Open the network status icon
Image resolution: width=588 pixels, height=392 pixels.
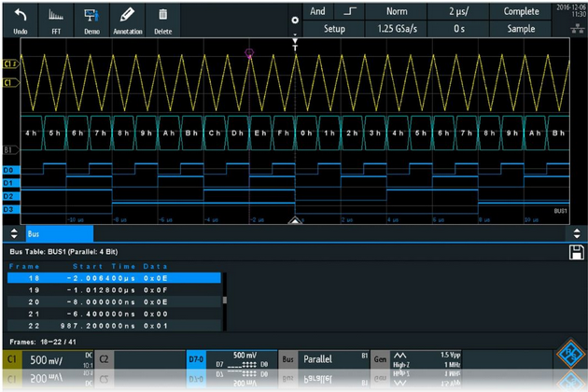point(577,28)
